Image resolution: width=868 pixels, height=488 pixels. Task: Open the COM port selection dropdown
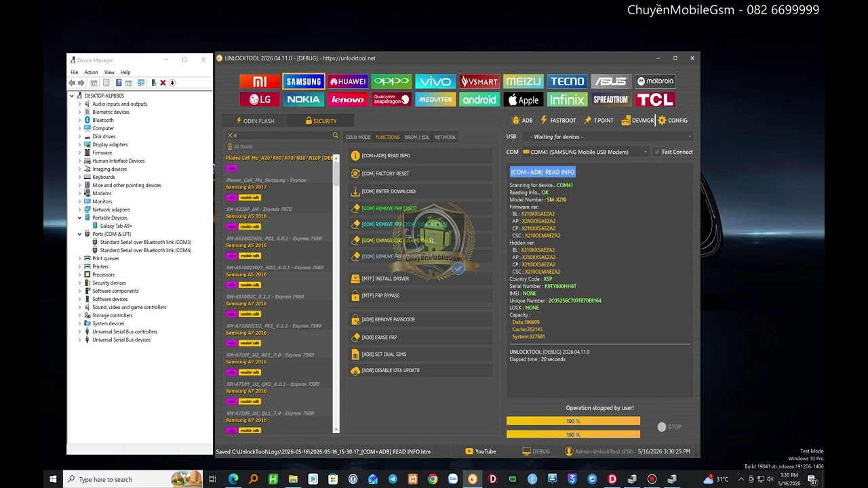point(586,152)
